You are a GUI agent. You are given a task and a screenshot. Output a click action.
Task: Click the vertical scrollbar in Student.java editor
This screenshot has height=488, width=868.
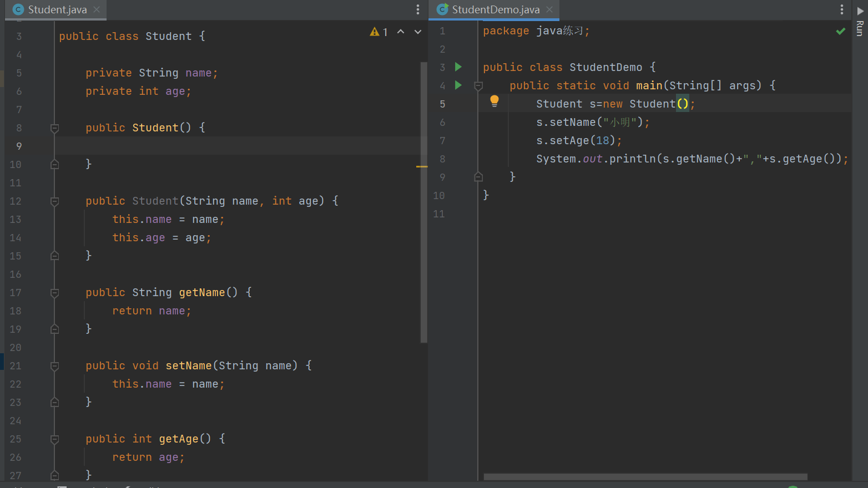click(x=424, y=202)
